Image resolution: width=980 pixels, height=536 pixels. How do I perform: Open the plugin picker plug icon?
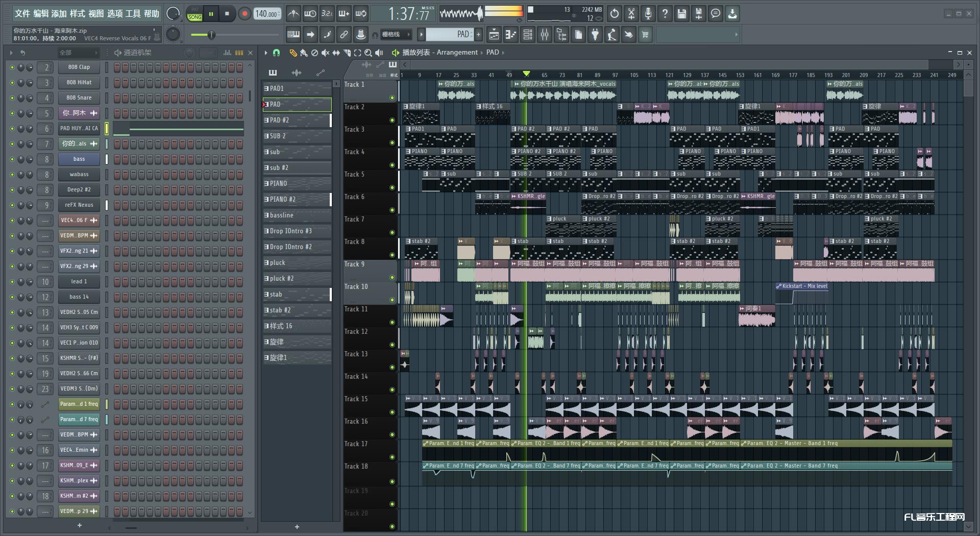595,35
